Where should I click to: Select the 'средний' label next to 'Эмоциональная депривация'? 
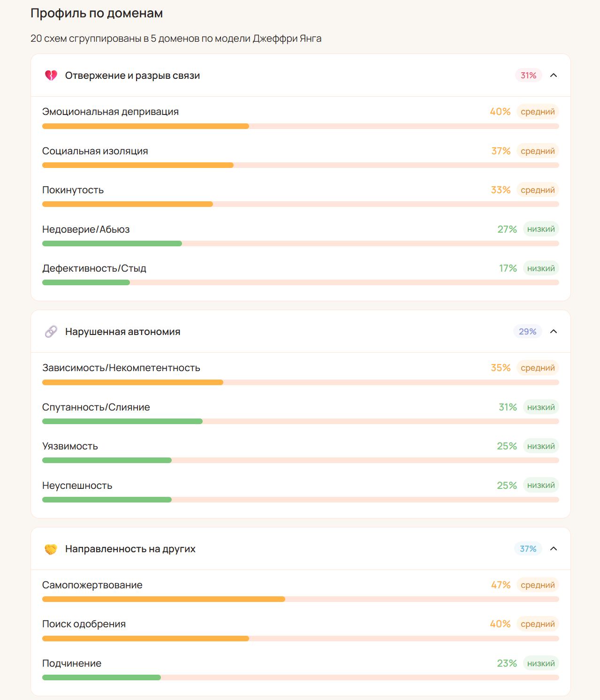click(x=537, y=112)
